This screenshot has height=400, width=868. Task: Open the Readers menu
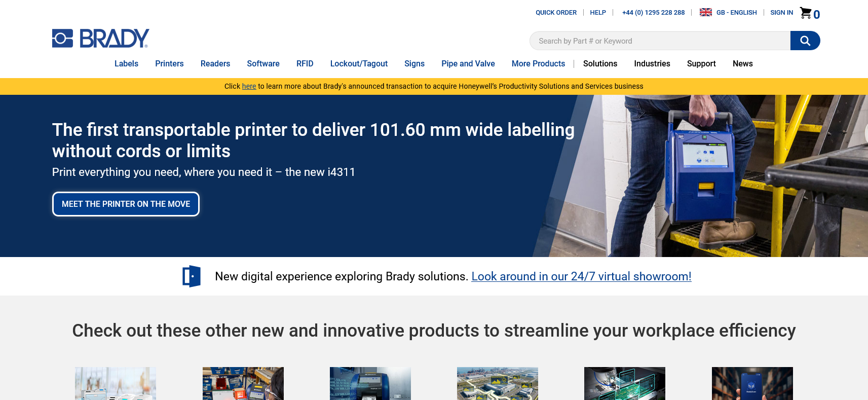215,63
